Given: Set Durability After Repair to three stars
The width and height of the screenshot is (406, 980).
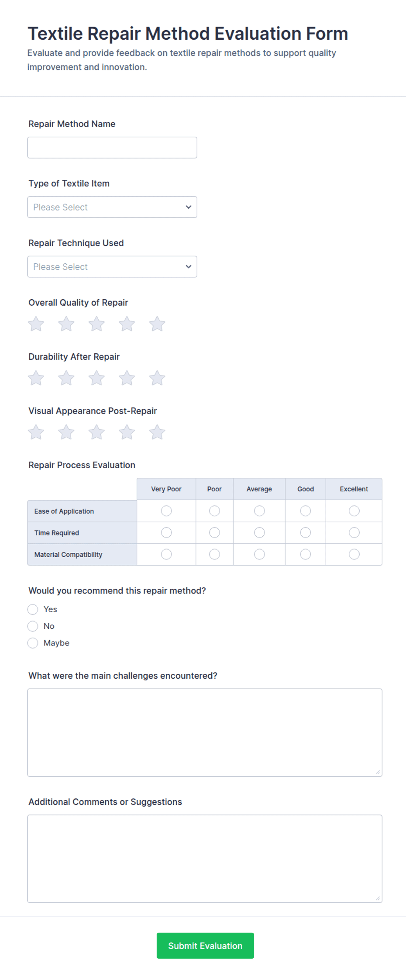Looking at the screenshot, I should [96, 378].
